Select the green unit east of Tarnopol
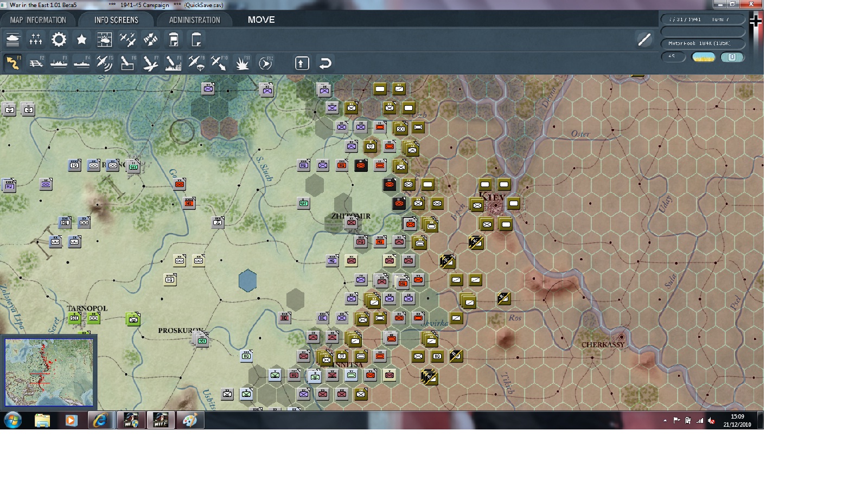 click(133, 319)
